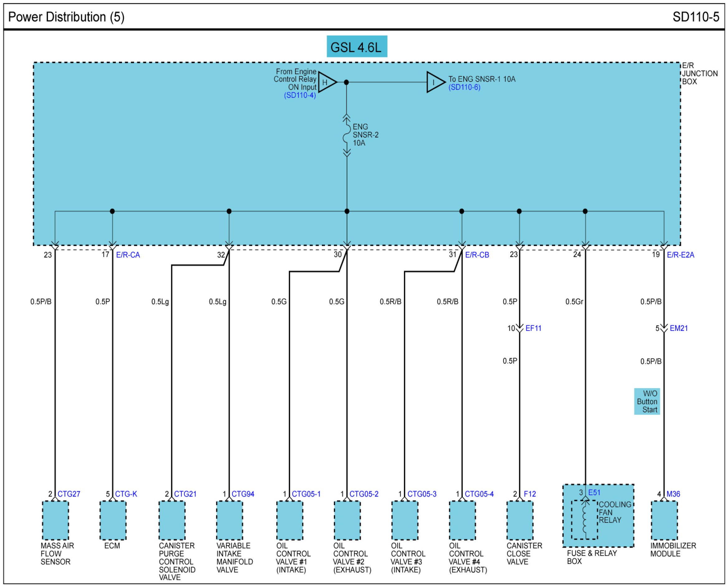
Task: Click the Mass Air Flow Sensor box
Action: point(55,520)
